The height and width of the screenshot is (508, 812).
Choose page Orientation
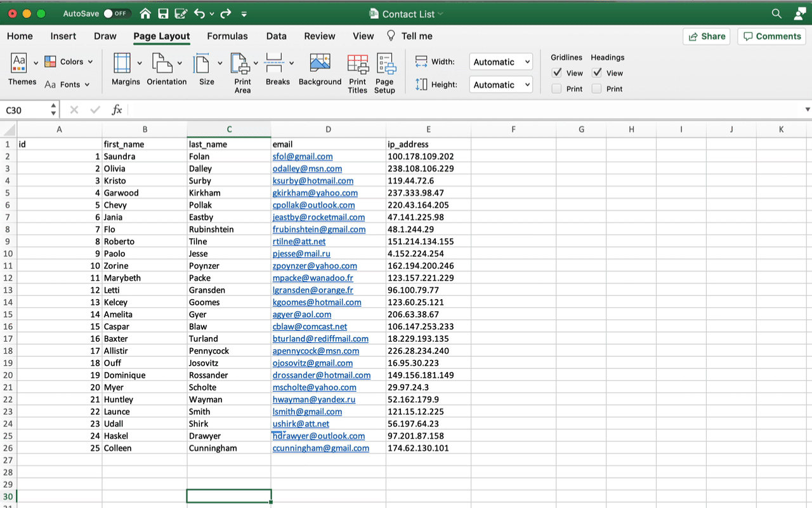[167, 69]
